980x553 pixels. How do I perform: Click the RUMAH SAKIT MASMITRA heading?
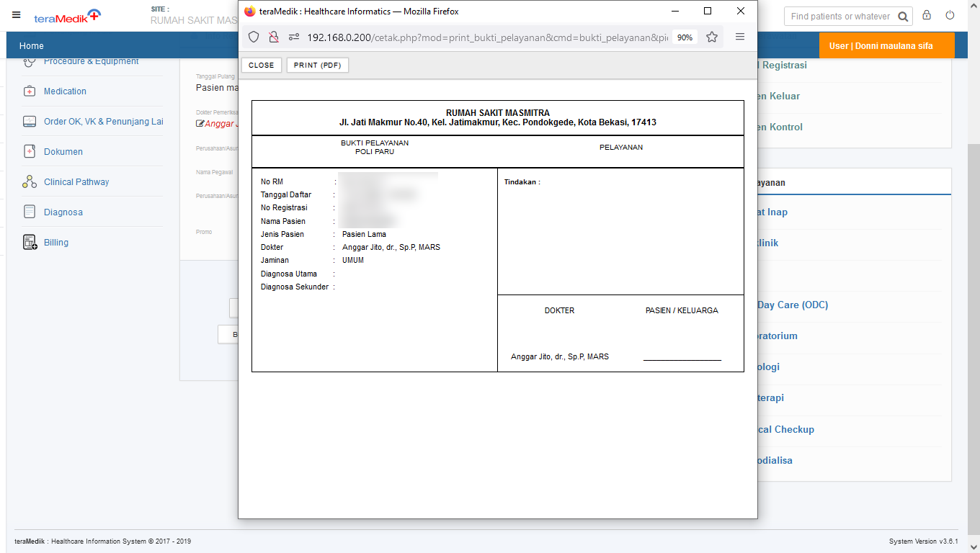coord(498,113)
